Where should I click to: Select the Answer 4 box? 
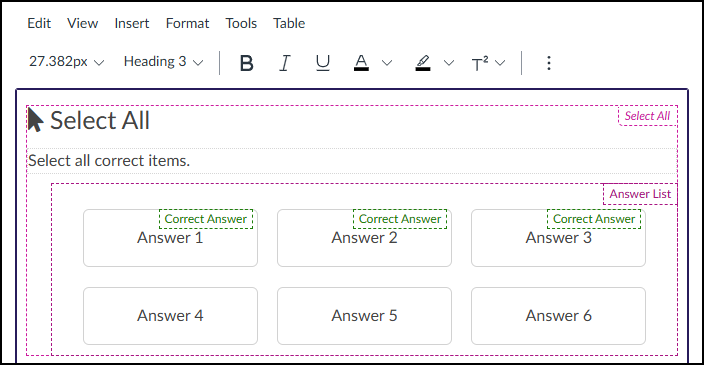pyautogui.click(x=170, y=316)
